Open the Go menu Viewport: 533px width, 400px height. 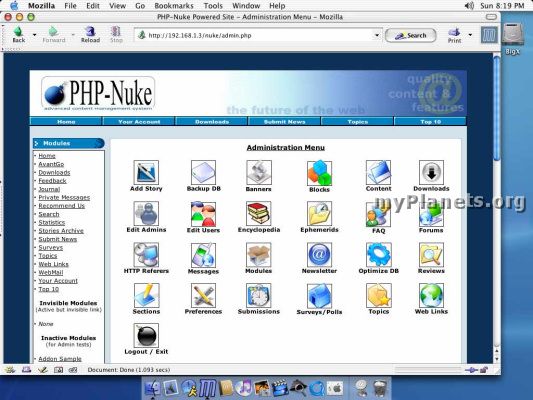pyautogui.click(x=140, y=6)
